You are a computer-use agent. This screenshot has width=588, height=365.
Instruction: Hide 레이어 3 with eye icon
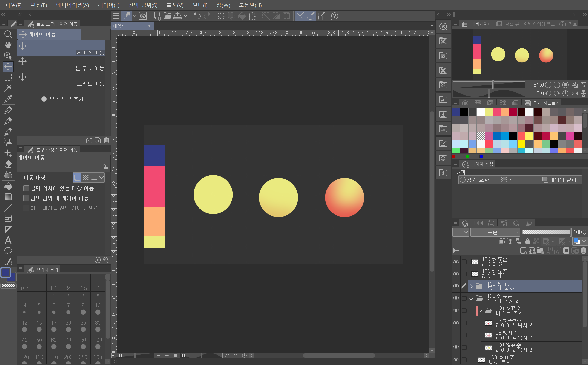pyautogui.click(x=456, y=262)
